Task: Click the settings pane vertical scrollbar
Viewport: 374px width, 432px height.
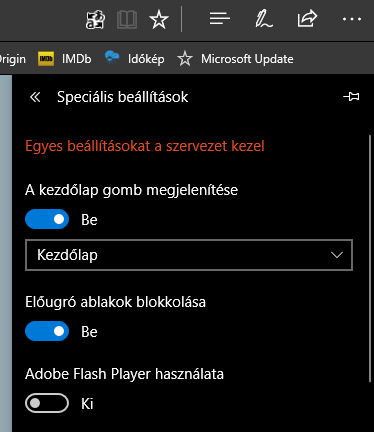Action: coord(370,258)
